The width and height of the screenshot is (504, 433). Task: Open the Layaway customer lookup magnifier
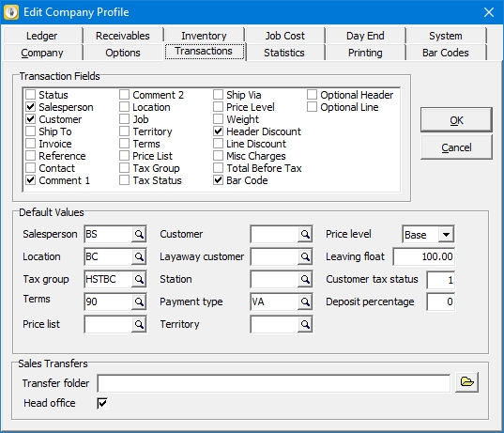(x=305, y=256)
